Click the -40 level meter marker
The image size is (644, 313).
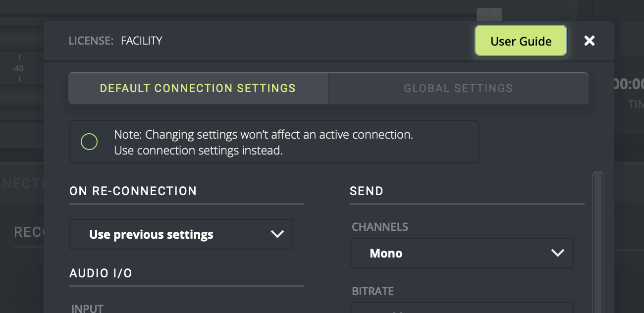coord(18,68)
